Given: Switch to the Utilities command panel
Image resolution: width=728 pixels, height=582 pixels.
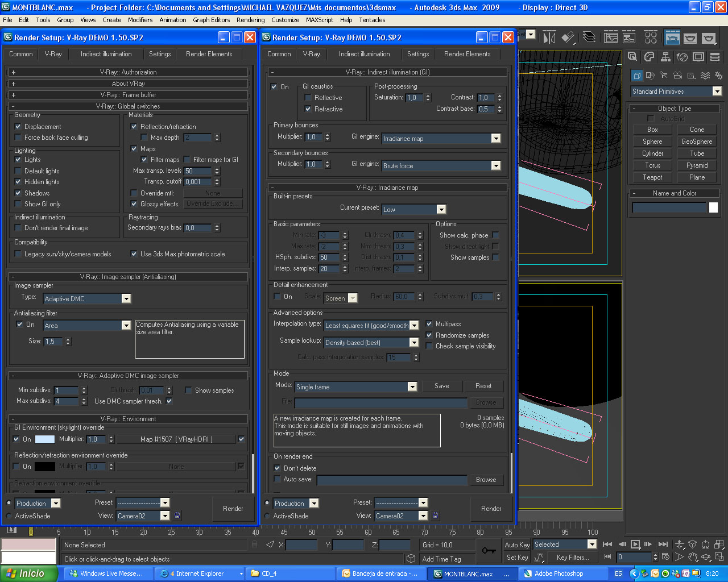Looking at the screenshot, I should point(715,57).
